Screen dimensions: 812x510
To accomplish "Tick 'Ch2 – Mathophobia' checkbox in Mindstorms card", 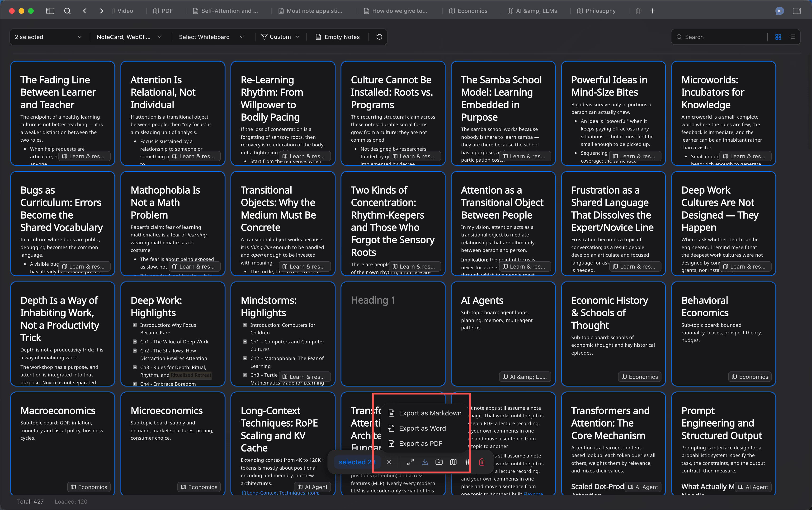I will point(245,358).
